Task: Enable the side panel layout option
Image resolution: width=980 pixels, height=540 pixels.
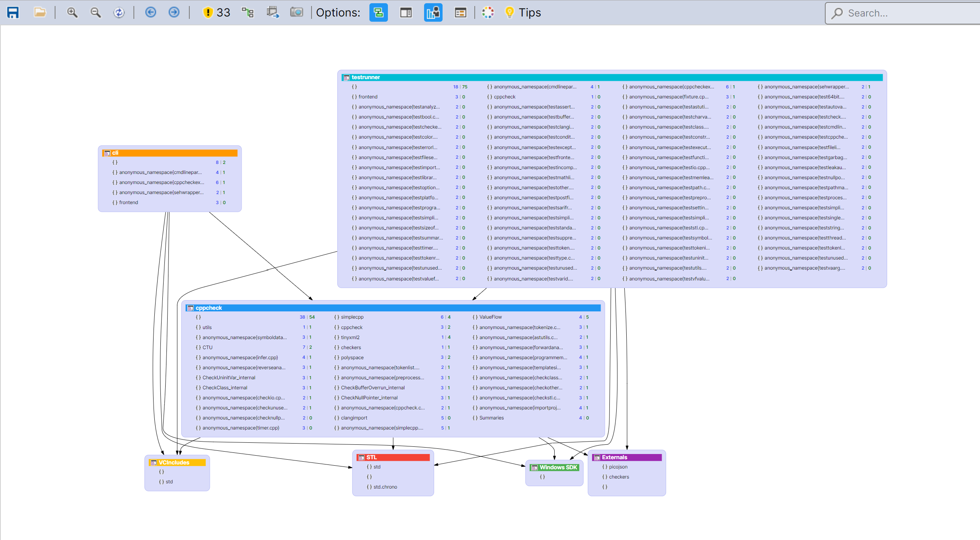Action: point(406,12)
